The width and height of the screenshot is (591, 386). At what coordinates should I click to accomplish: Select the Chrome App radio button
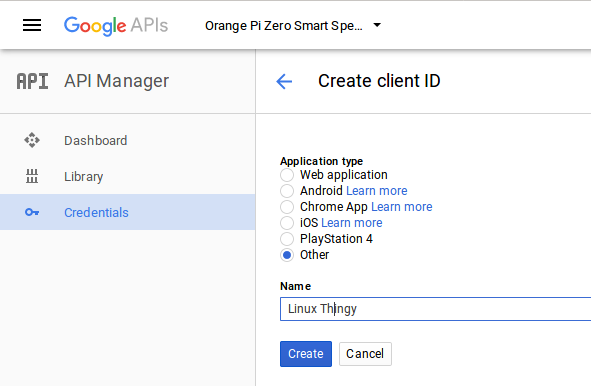(287, 207)
